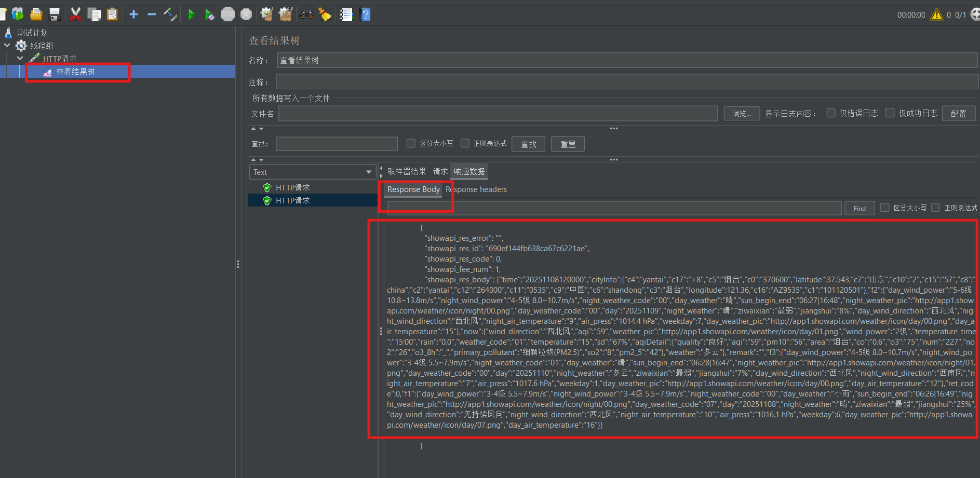Toggle 仅成功日志 checkbox
The width and height of the screenshot is (980, 478).
[890, 113]
